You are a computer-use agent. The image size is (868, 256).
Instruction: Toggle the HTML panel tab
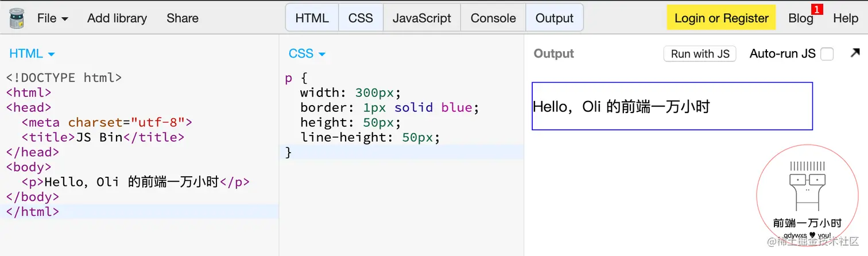(x=312, y=18)
